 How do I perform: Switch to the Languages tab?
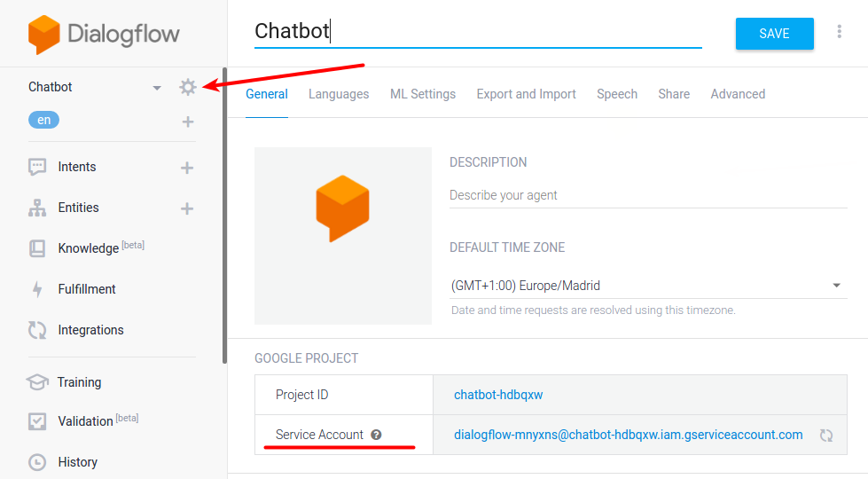pyautogui.click(x=339, y=94)
